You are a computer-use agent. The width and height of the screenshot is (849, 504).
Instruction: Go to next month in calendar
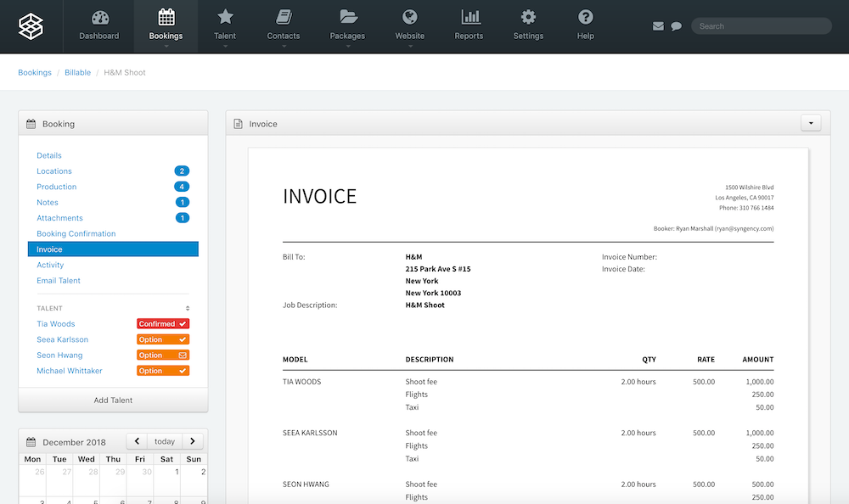pos(193,441)
